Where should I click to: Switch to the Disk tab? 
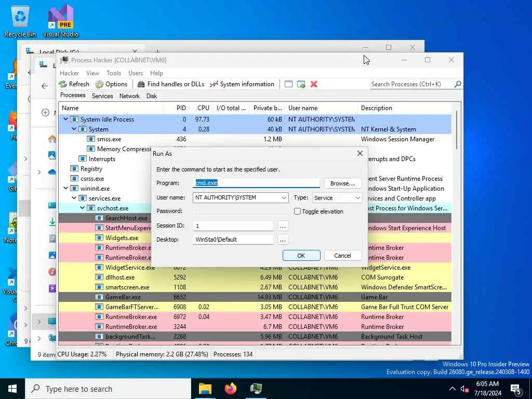coord(152,96)
